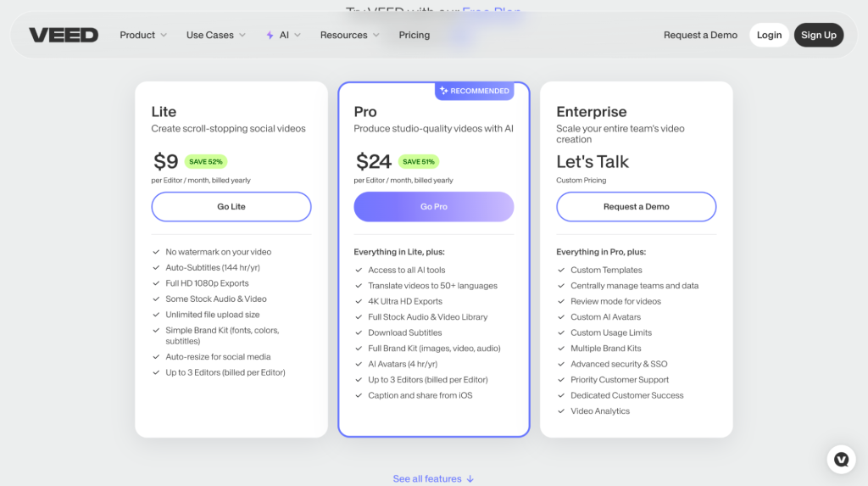This screenshot has height=486, width=868.
Task: Click 'Priority Customer Support'
Action: (620, 380)
